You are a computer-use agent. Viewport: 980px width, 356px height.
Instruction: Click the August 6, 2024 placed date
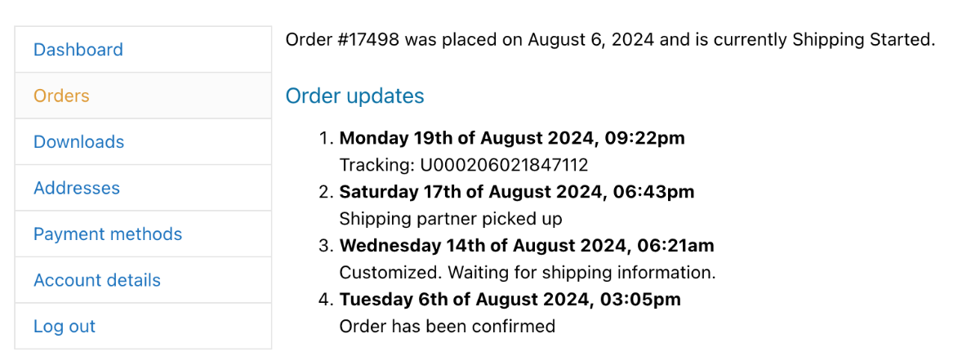click(591, 39)
